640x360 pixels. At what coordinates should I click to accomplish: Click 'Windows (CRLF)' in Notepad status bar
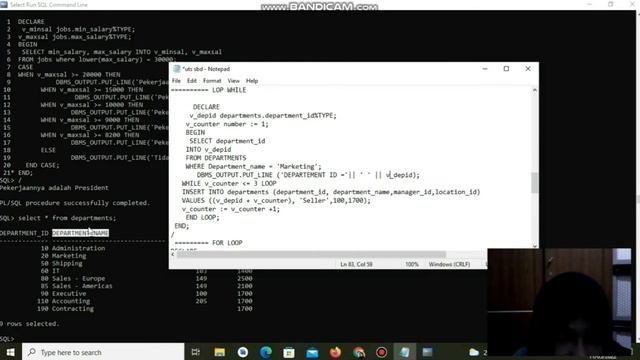point(449,264)
